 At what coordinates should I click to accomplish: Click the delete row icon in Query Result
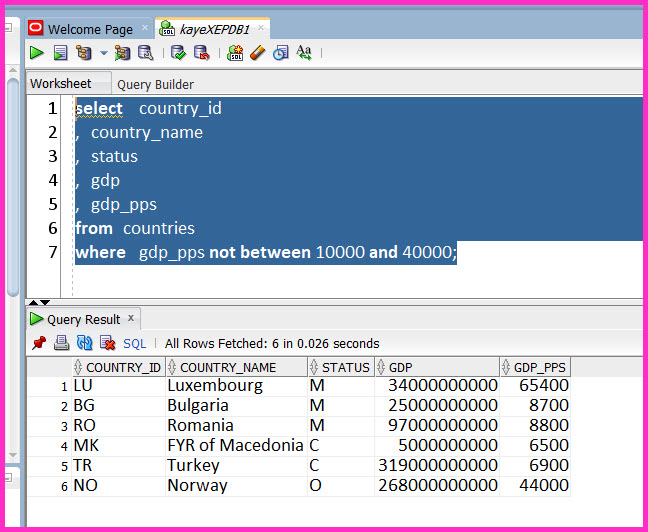(x=108, y=343)
